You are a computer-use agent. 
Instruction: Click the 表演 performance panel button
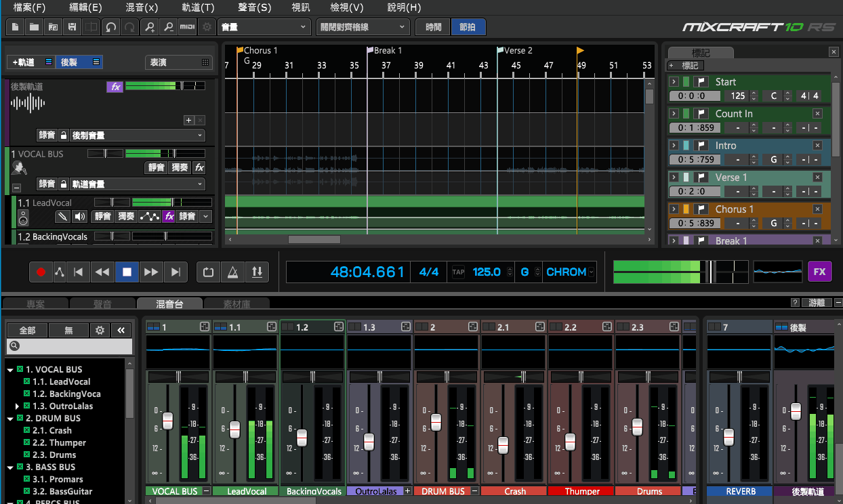[178, 62]
